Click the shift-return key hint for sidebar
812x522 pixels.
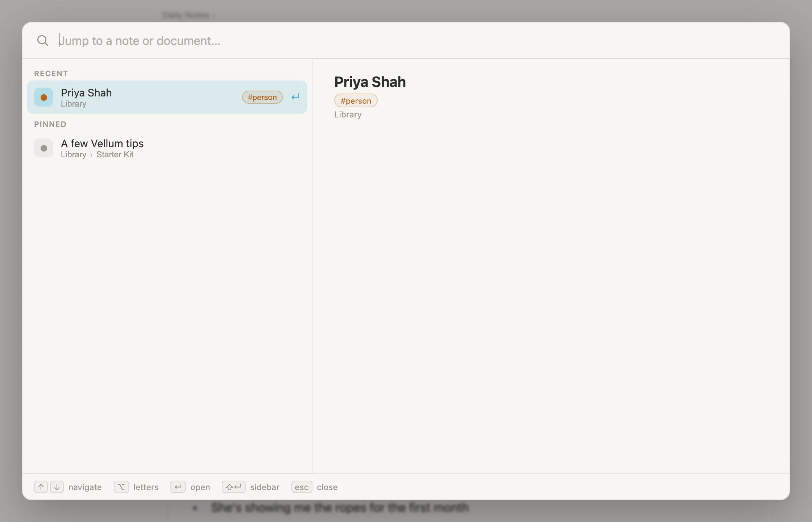(x=234, y=487)
